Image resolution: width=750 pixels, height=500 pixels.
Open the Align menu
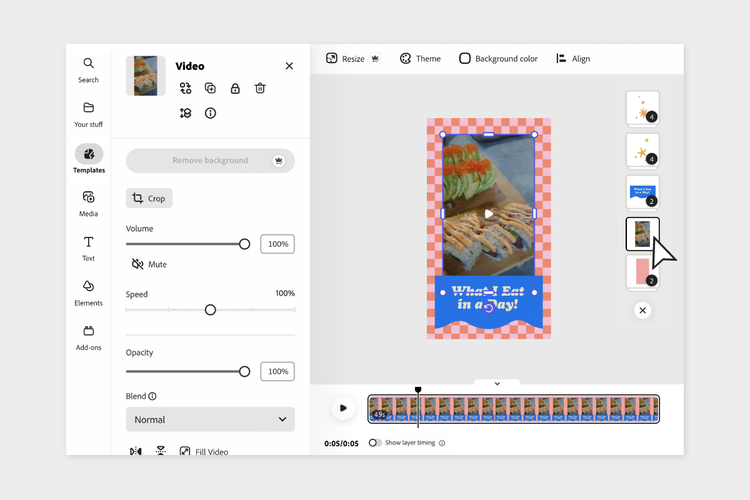(x=573, y=58)
